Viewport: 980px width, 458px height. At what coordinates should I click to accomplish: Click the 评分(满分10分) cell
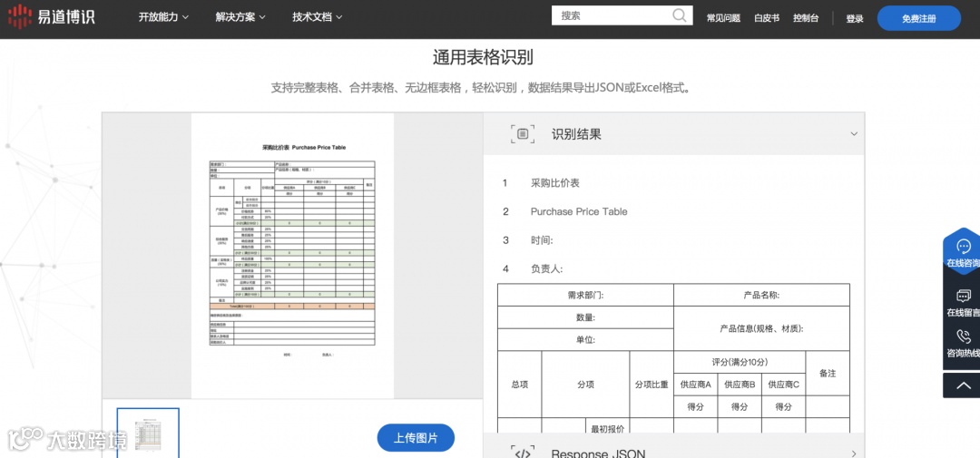tap(740, 362)
